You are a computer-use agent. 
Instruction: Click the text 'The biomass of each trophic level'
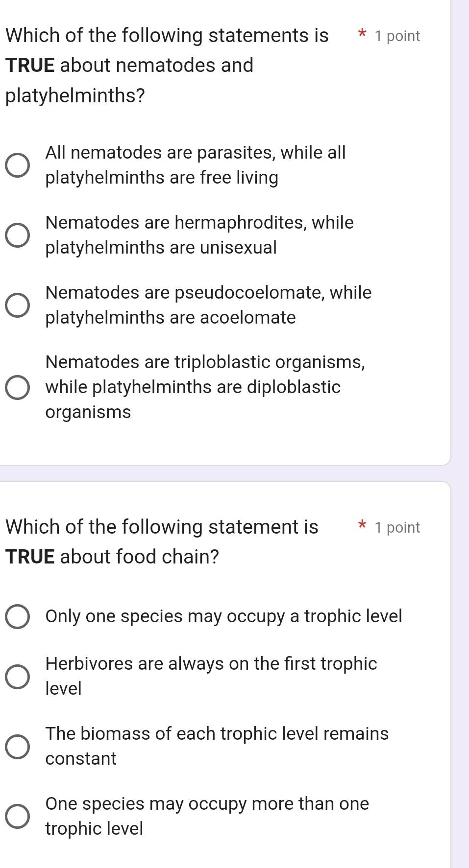217,734
